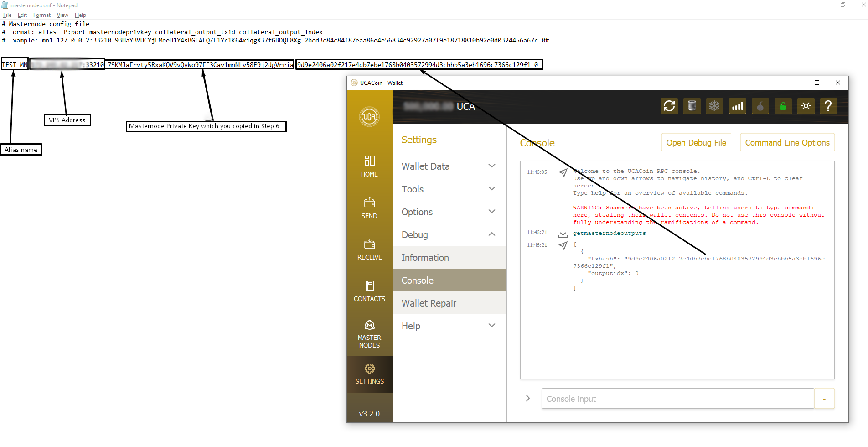Image resolution: width=868 pixels, height=447 pixels.
Task: Click Open Debug File button
Action: point(696,142)
